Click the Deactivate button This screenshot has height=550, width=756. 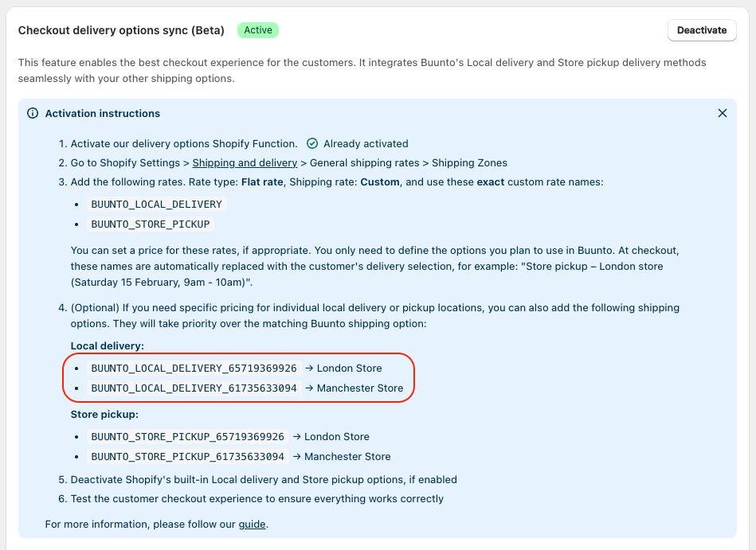click(x=702, y=30)
